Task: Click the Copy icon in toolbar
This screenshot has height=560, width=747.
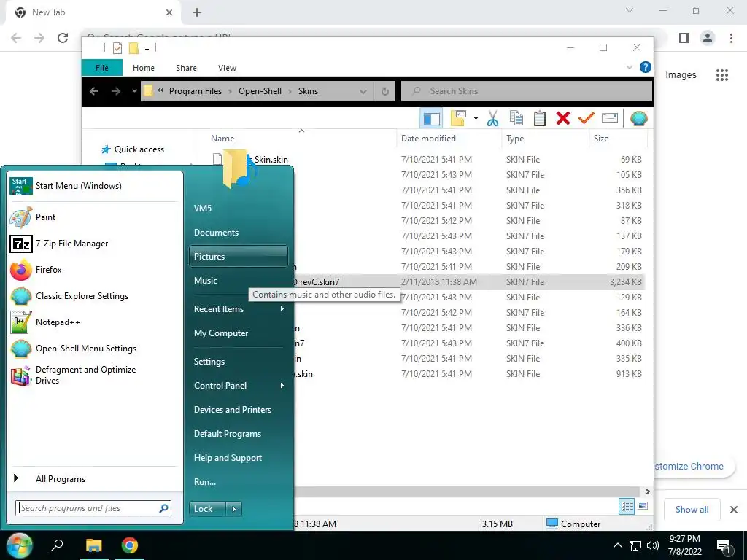Action: tap(516, 119)
